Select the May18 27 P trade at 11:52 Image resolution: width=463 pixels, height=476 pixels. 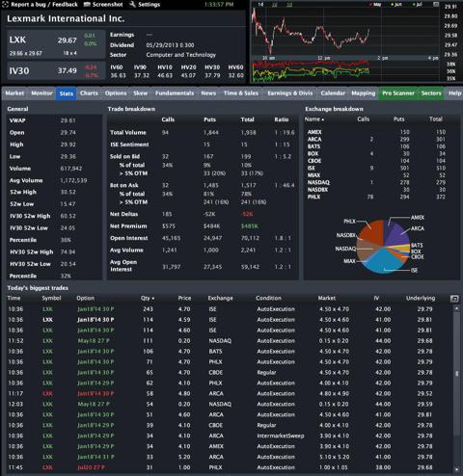coord(231,341)
